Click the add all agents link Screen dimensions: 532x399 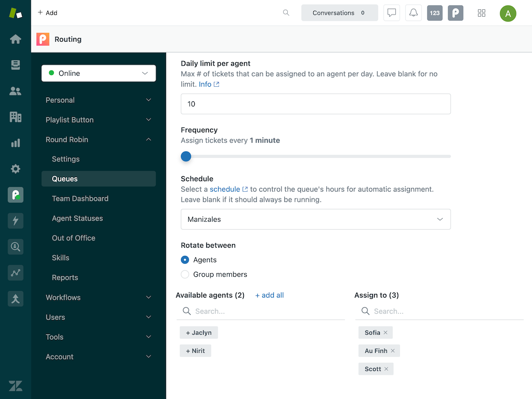pos(269,295)
